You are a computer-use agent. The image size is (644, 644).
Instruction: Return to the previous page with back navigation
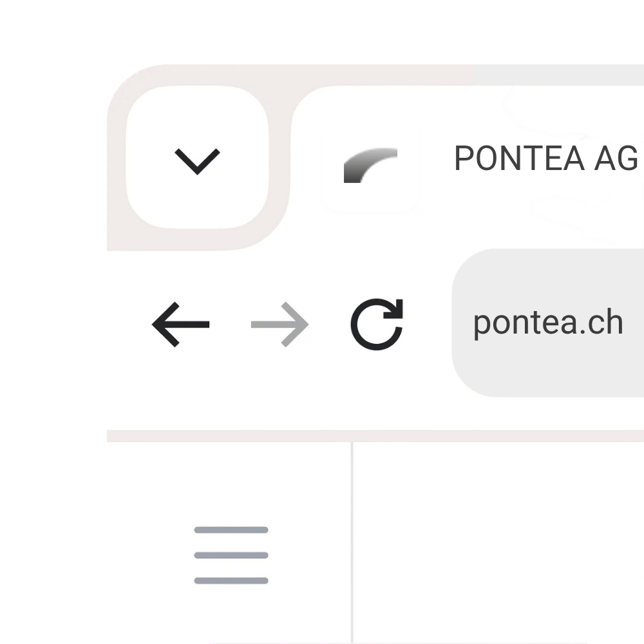pyautogui.click(x=180, y=325)
